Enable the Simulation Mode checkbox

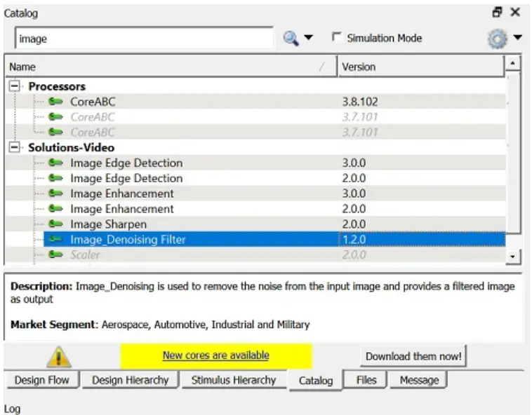coord(336,38)
